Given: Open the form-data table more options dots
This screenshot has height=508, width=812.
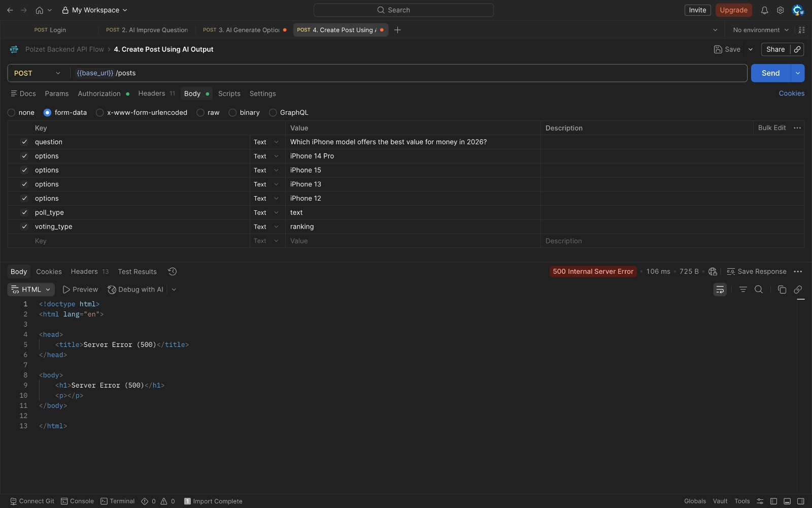Looking at the screenshot, I should click(797, 128).
